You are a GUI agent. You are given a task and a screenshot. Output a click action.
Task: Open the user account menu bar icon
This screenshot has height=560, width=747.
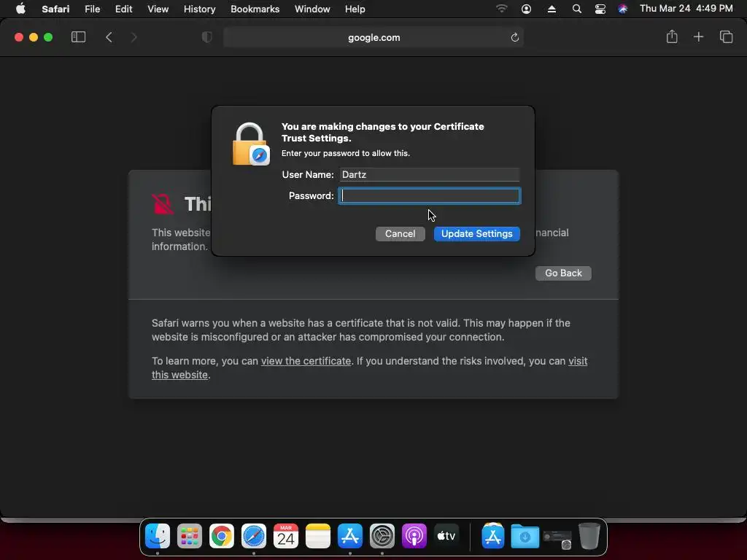coord(527,9)
